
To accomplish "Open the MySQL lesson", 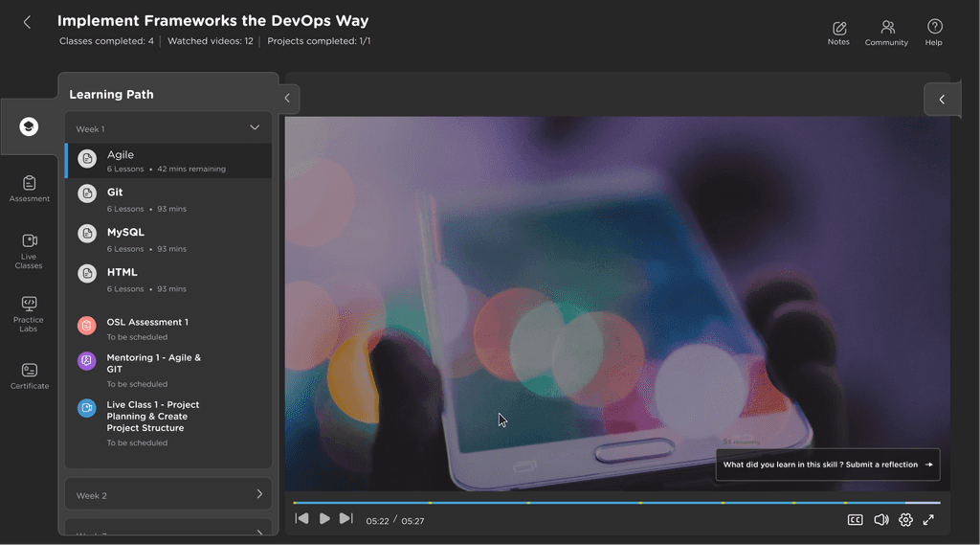I will coord(168,239).
